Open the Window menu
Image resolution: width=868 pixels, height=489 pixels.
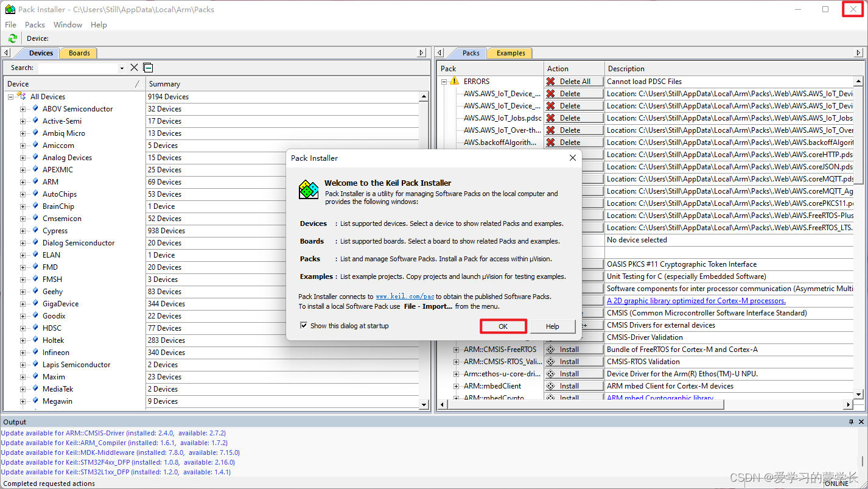(68, 24)
